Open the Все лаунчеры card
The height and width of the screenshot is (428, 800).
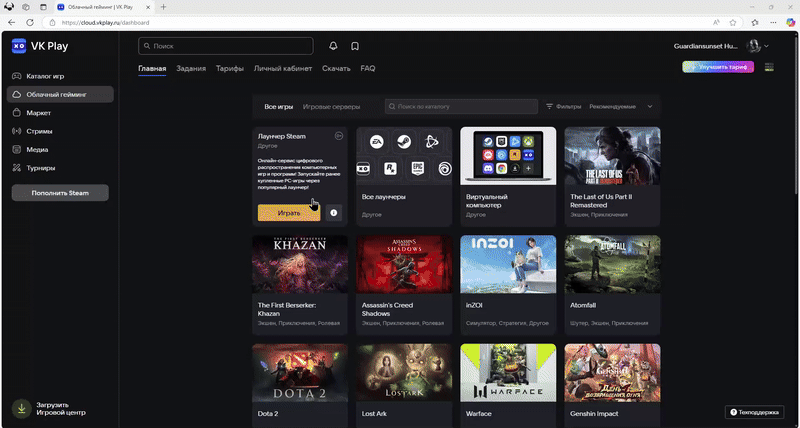[404, 177]
